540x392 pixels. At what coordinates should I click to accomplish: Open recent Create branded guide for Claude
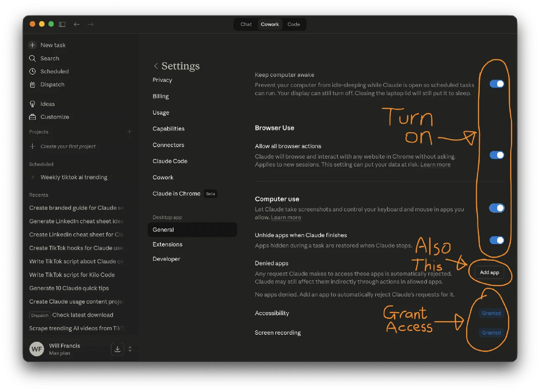point(76,208)
